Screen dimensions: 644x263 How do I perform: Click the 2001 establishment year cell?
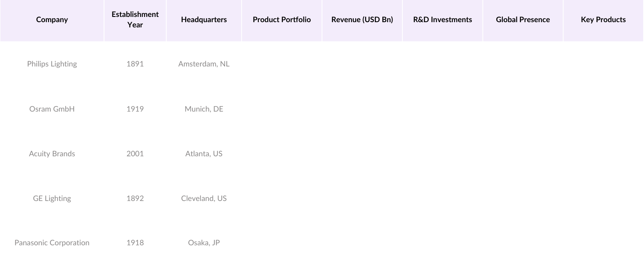[x=135, y=154]
